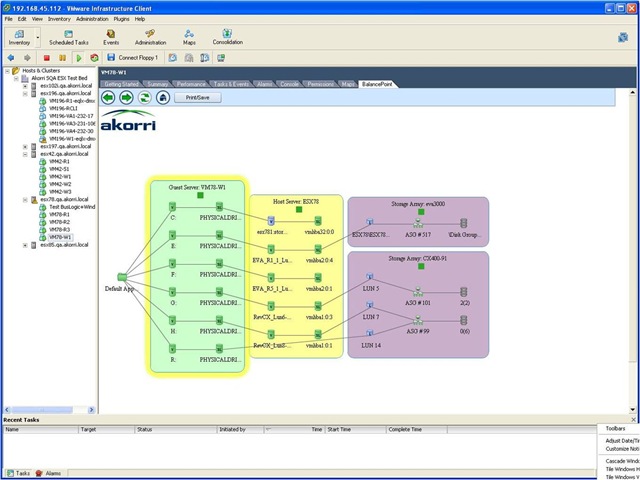This screenshot has width=640, height=480.
Task: Click the Reset virtual machine icon
Action: pos(94,58)
